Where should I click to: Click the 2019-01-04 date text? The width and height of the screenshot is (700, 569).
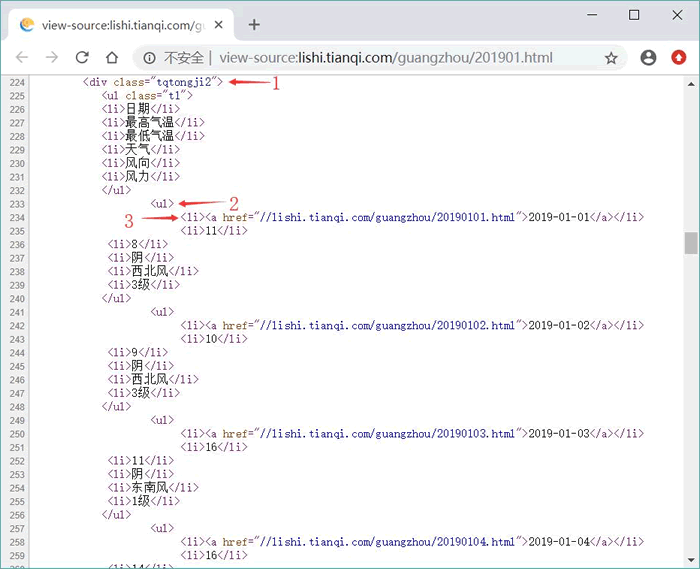click(x=559, y=542)
